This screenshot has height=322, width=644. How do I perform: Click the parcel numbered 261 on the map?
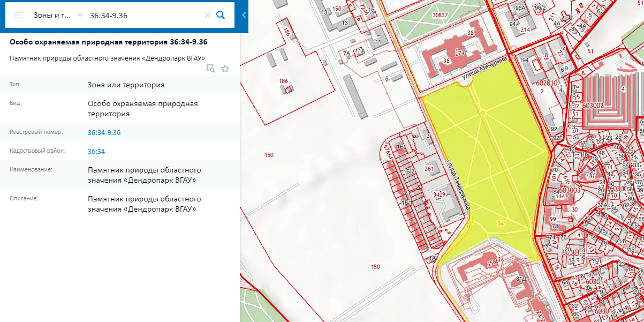click(428, 169)
